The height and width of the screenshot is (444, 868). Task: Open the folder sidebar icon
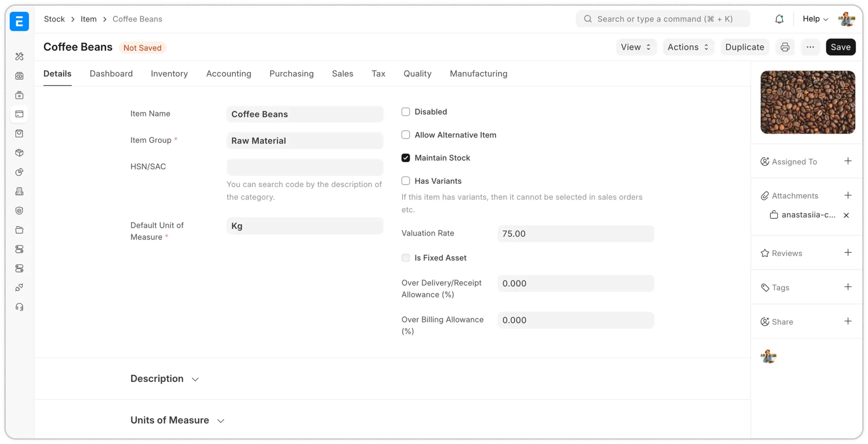19,230
